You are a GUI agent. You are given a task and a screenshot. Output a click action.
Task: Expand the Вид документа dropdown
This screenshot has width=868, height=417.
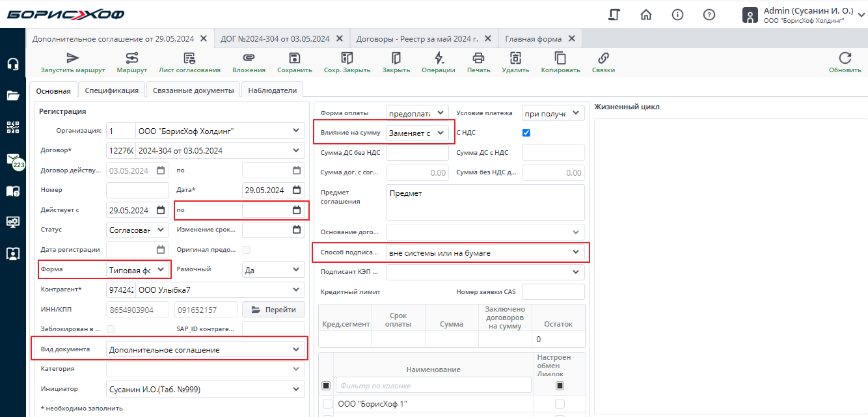[297, 349]
